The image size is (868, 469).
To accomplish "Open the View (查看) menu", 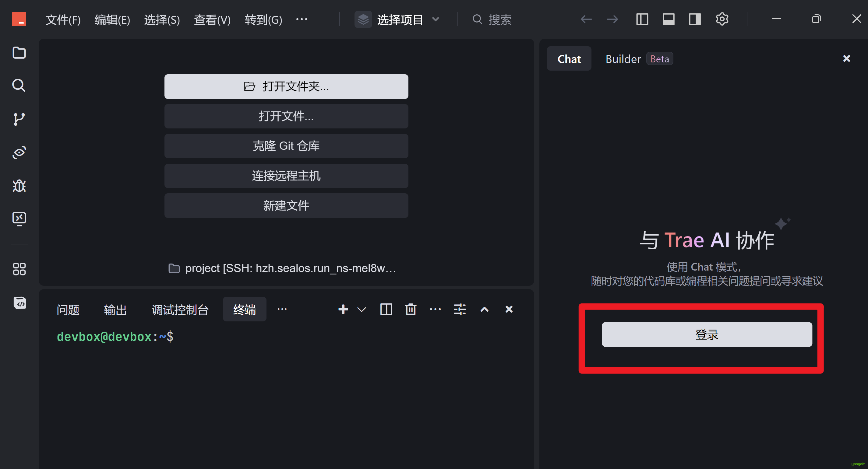I will [x=212, y=20].
